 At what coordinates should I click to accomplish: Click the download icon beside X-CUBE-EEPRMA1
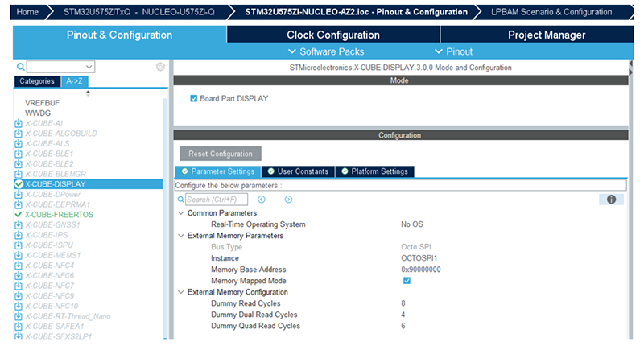pos(18,204)
